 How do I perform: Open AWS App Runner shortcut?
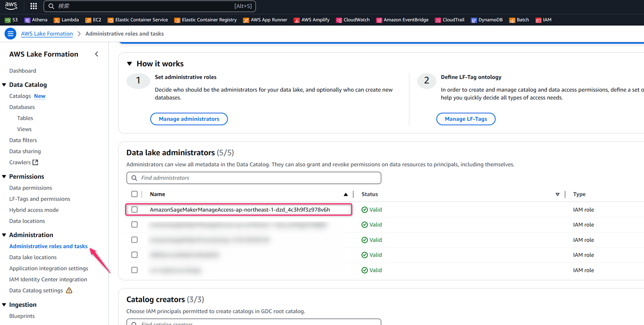pyautogui.click(x=265, y=20)
